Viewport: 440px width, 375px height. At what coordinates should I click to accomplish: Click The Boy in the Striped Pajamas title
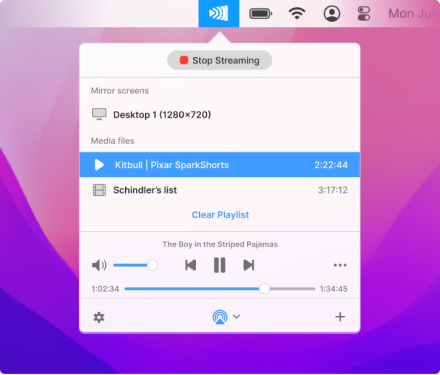(220, 244)
